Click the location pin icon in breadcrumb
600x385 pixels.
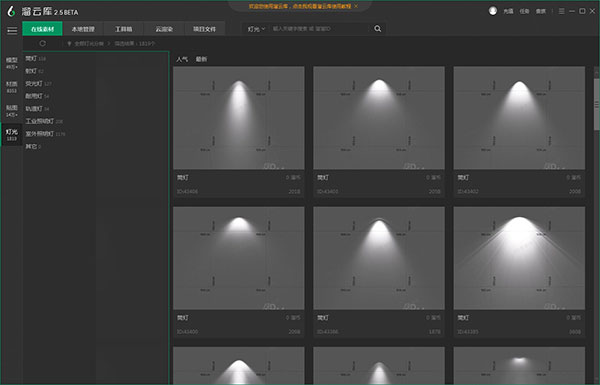point(69,44)
